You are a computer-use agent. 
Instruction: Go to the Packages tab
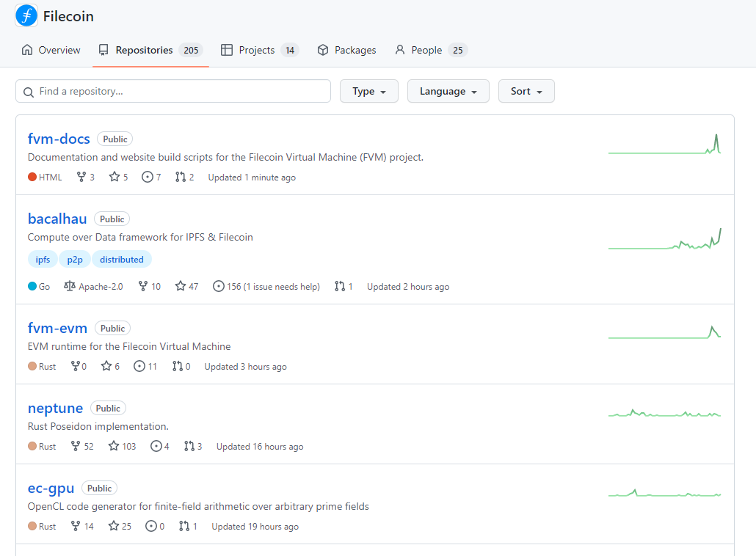click(346, 50)
